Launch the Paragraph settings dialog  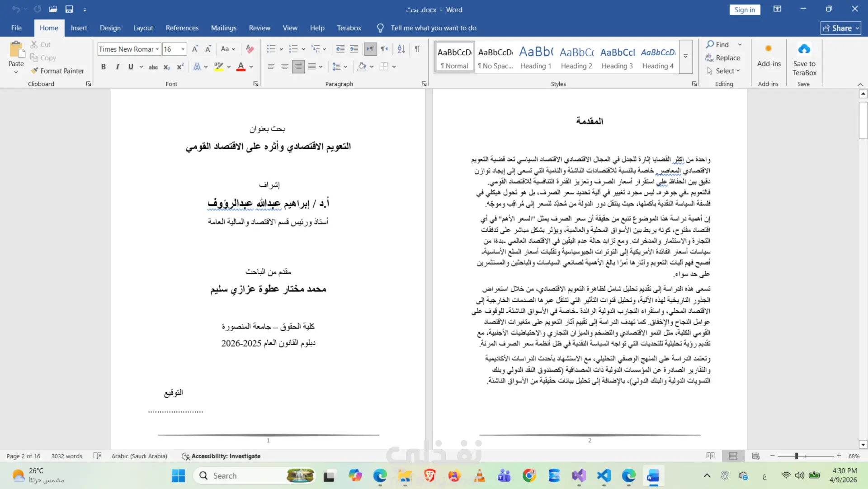(424, 84)
